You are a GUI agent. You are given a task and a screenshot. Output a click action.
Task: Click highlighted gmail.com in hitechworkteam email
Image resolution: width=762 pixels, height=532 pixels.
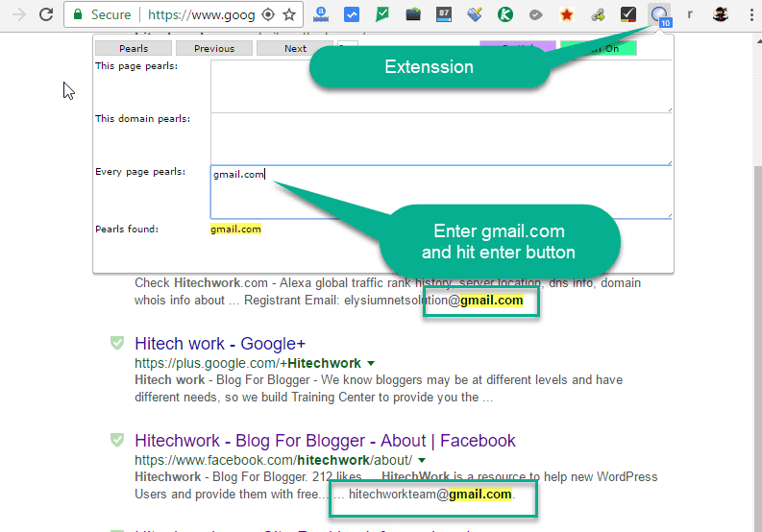pyautogui.click(x=479, y=495)
